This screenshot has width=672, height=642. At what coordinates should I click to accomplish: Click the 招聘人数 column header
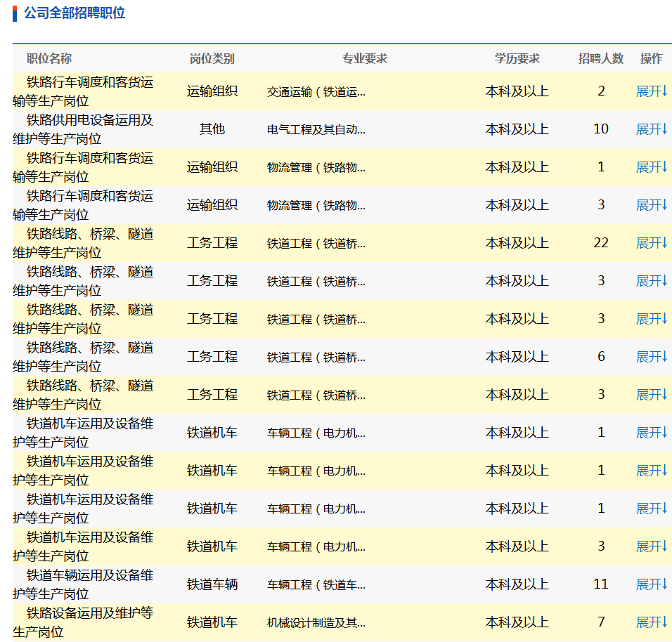coord(600,59)
